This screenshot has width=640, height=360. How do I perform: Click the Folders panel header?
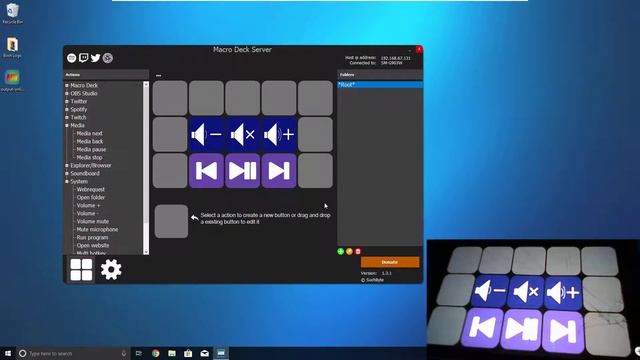[380, 75]
